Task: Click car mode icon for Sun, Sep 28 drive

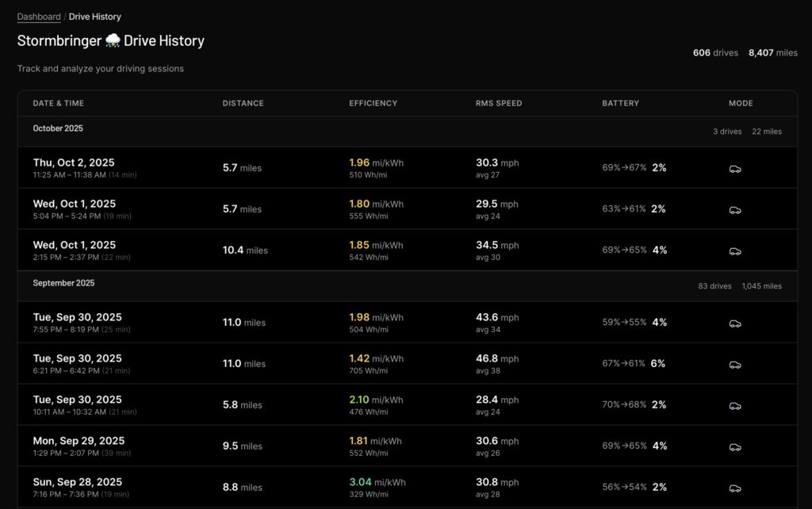Action: [x=735, y=488]
